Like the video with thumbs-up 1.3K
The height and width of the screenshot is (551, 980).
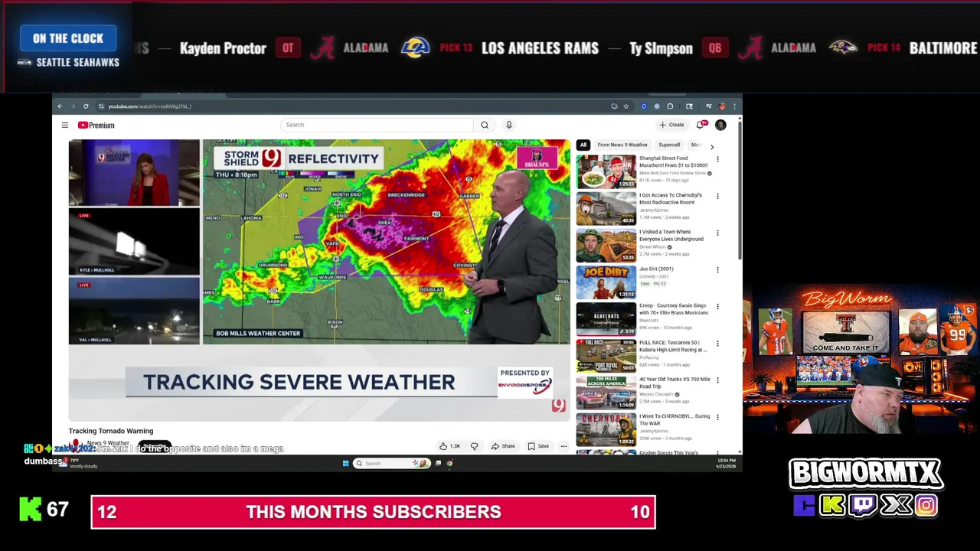tap(449, 446)
